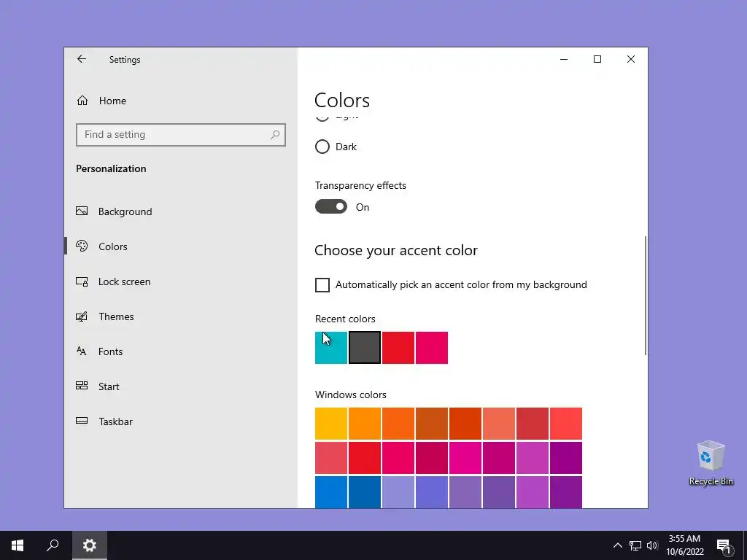
Task: Pick the dark gray recent color swatch
Action: 365,348
